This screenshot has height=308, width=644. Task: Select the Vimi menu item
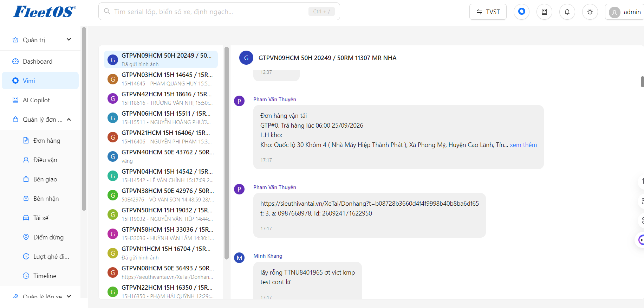point(40,81)
